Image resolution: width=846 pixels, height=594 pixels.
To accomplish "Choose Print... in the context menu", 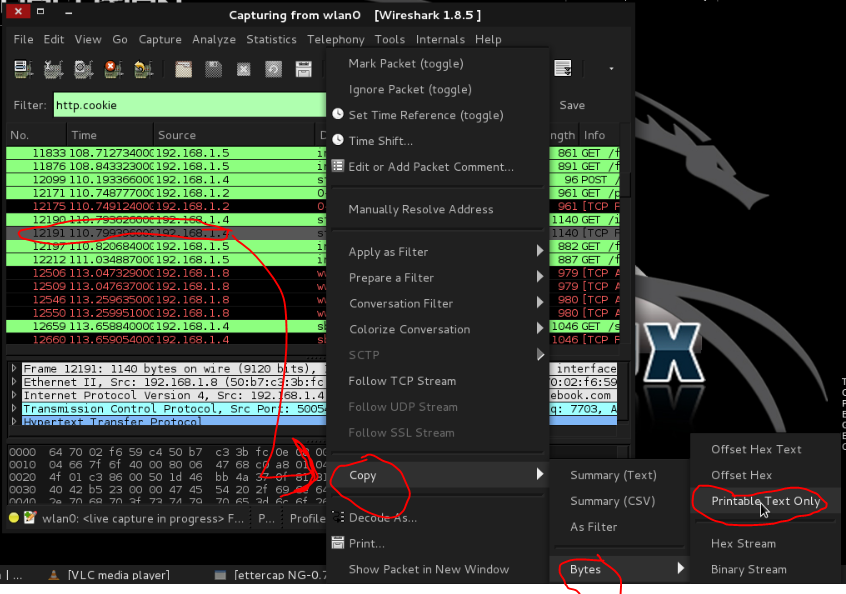I will coord(366,543).
